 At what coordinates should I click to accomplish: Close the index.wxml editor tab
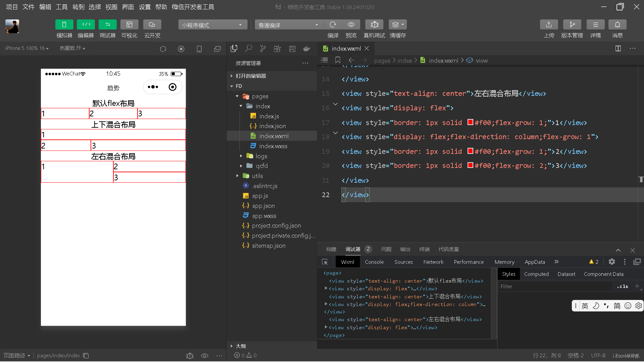tap(367, 49)
